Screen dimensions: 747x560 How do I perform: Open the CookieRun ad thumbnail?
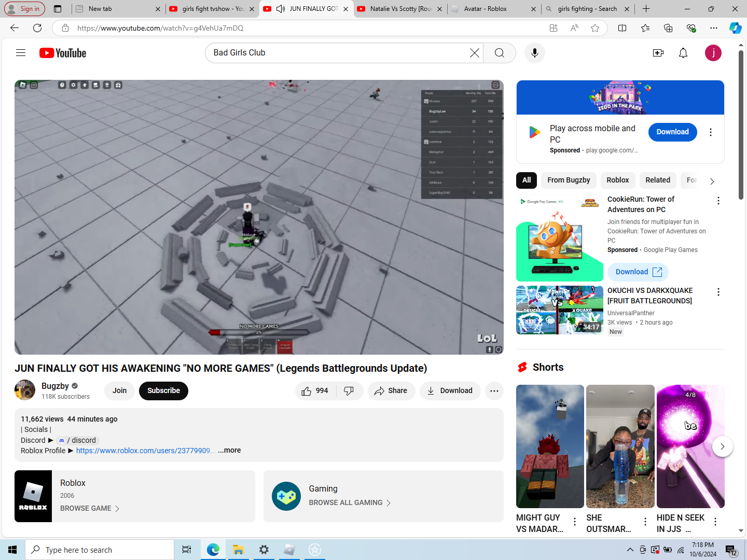pyautogui.click(x=560, y=238)
